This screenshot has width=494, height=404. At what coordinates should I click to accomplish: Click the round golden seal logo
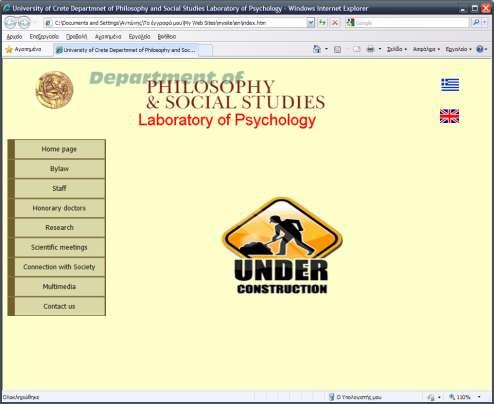[x=54, y=90]
